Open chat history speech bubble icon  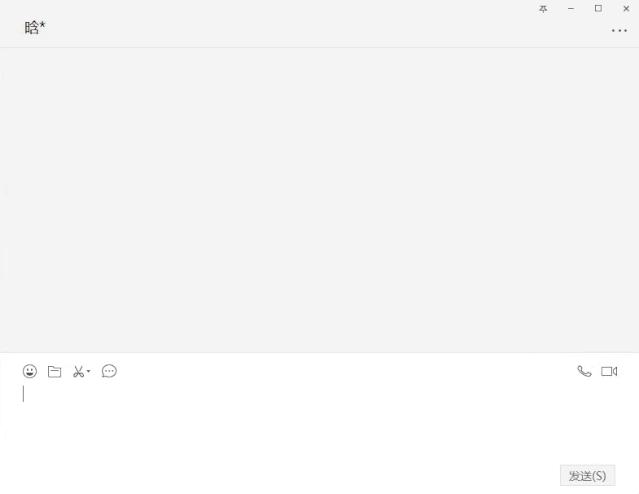109,371
